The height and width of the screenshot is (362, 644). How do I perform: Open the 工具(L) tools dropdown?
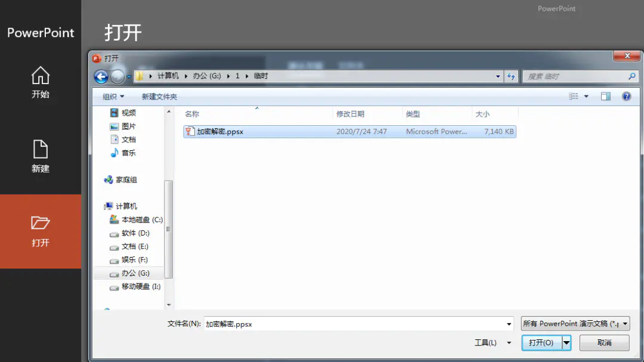click(493, 343)
